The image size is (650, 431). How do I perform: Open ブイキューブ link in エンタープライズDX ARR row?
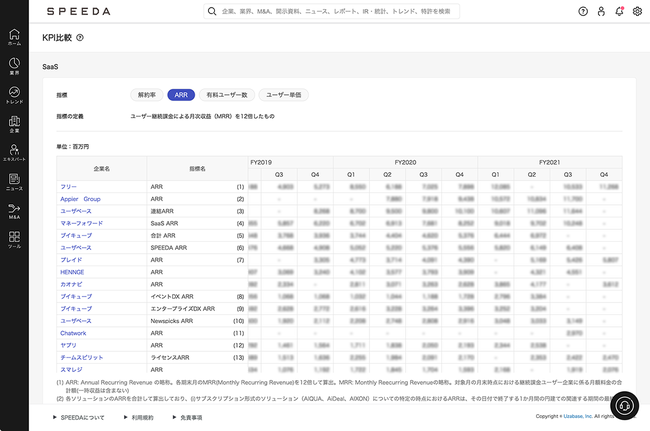coord(76,309)
